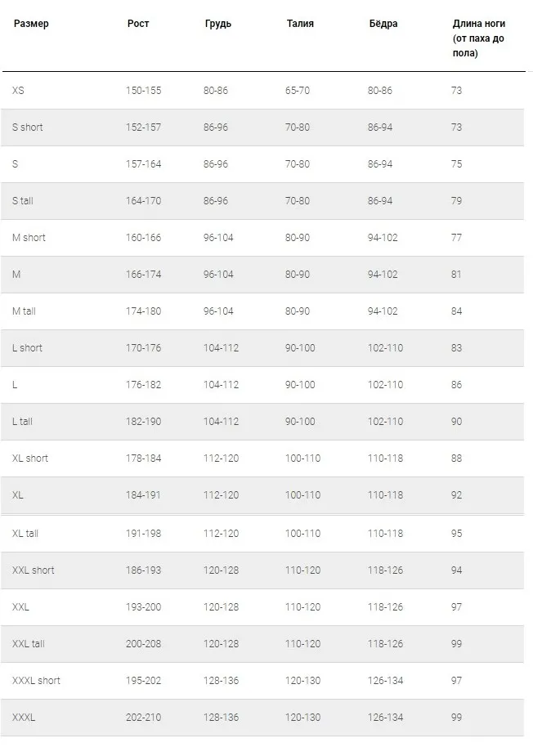Click the Рост column header

click(x=138, y=24)
